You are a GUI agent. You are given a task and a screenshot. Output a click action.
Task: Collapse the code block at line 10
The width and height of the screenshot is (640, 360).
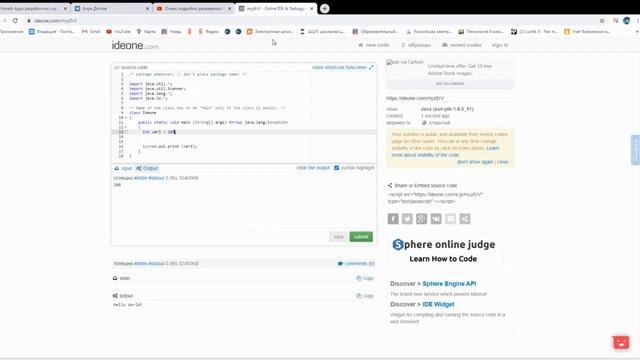pyautogui.click(x=126, y=118)
